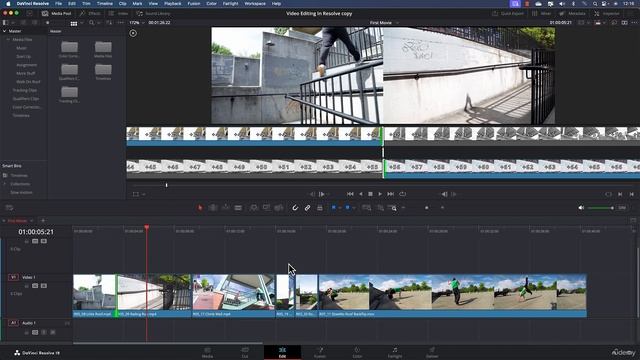
Task: Mute audio using the speaker icon
Action: pos(581,208)
